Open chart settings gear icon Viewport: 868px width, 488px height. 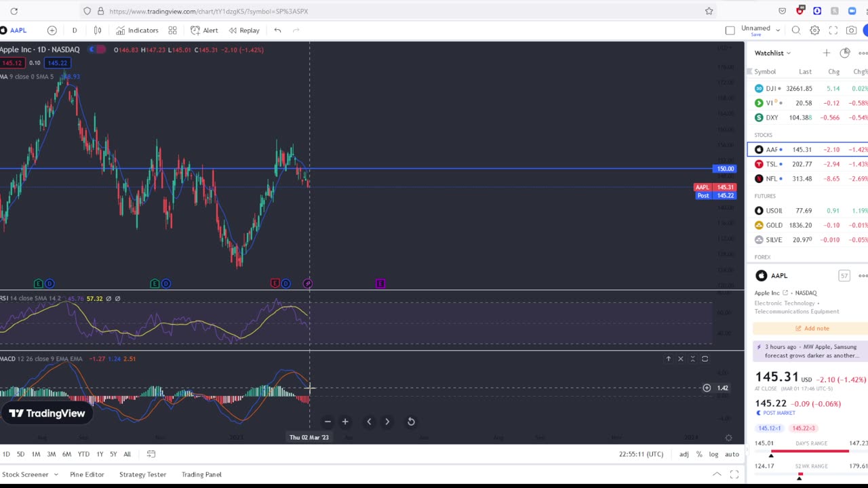coord(814,30)
